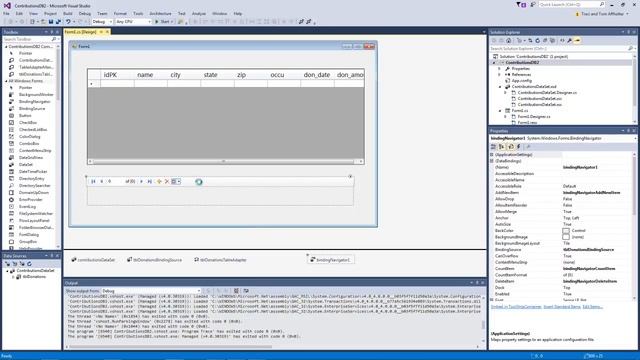This screenshot has height=360, width=640.
Task: Select contributionsDataSet in component tray
Action: [x=93, y=260]
